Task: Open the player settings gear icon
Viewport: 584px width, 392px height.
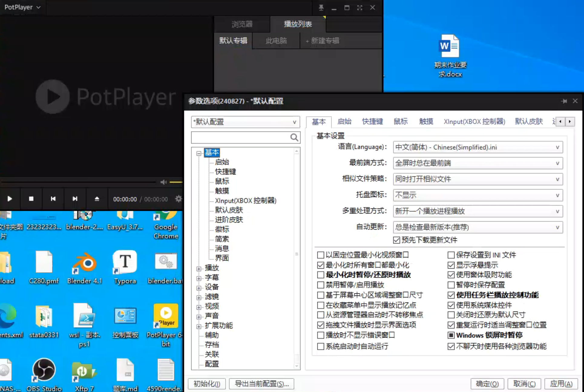Action: [179, 199]
